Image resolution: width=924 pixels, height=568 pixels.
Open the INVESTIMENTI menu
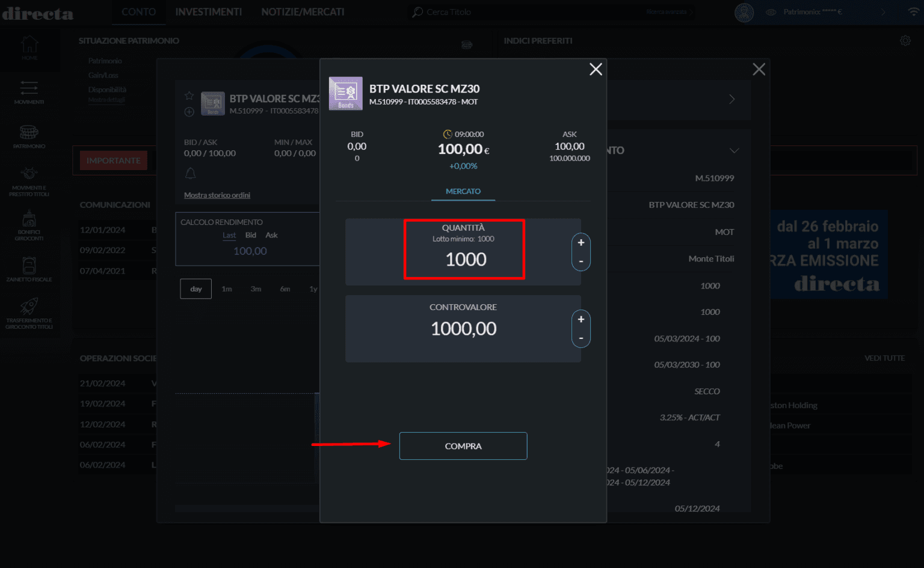(x=208, y=12)
